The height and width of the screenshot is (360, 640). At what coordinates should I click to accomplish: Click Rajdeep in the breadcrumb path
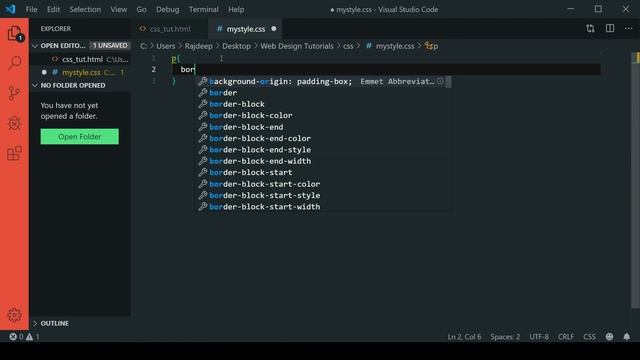coord(198,46)
